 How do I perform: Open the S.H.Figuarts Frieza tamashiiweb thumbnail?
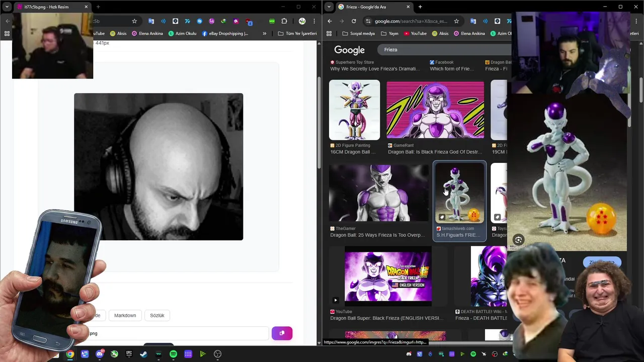[x=459, y=193]
